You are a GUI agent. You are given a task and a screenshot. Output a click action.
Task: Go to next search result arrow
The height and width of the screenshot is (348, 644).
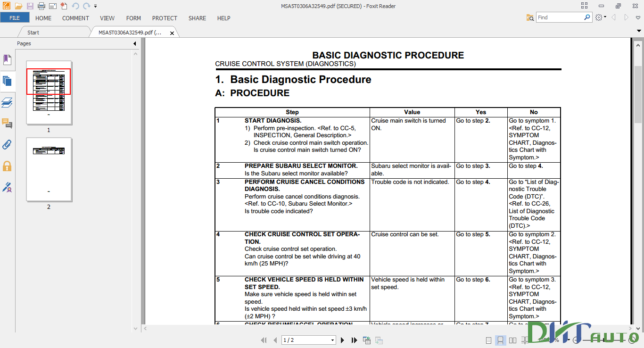click(x=627, y=17)
